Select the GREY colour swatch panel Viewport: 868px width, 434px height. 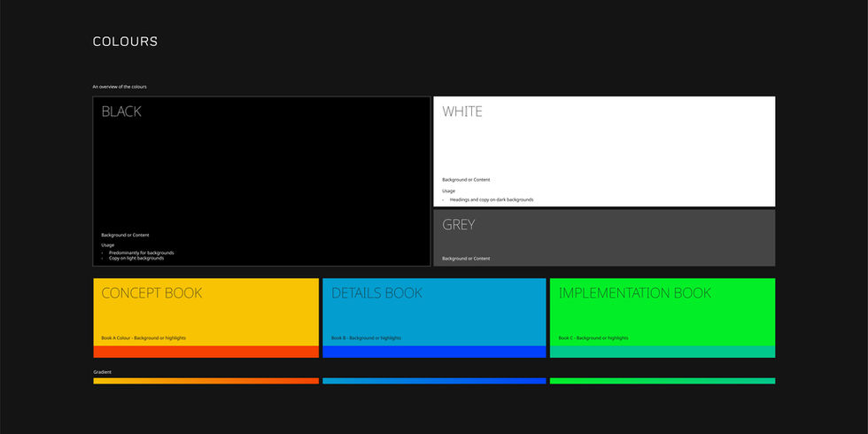click(604, 237)
